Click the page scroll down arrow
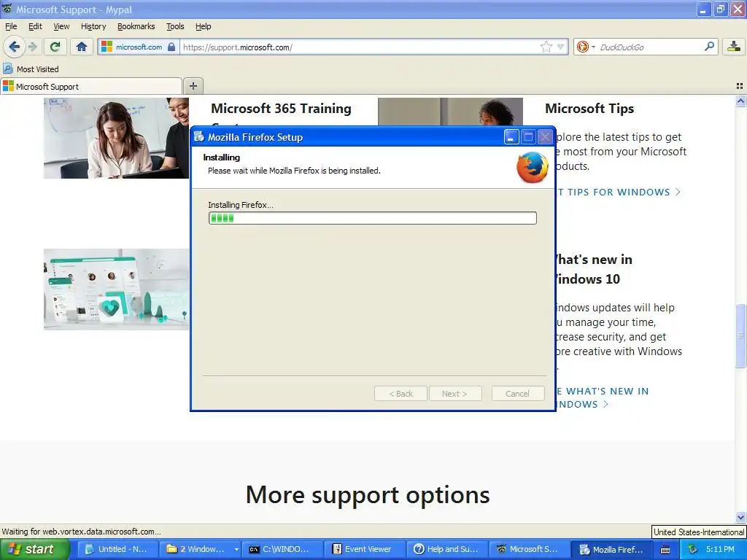 [740, 517]
